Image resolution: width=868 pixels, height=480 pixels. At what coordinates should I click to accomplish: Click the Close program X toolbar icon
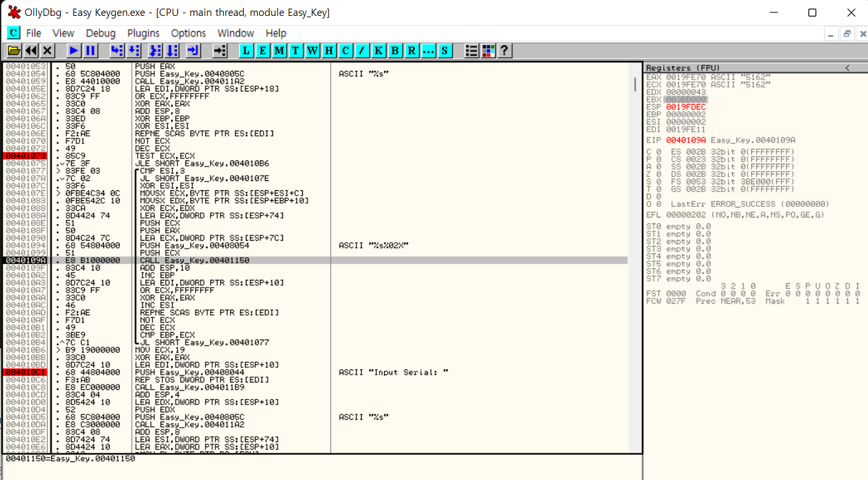47,50
